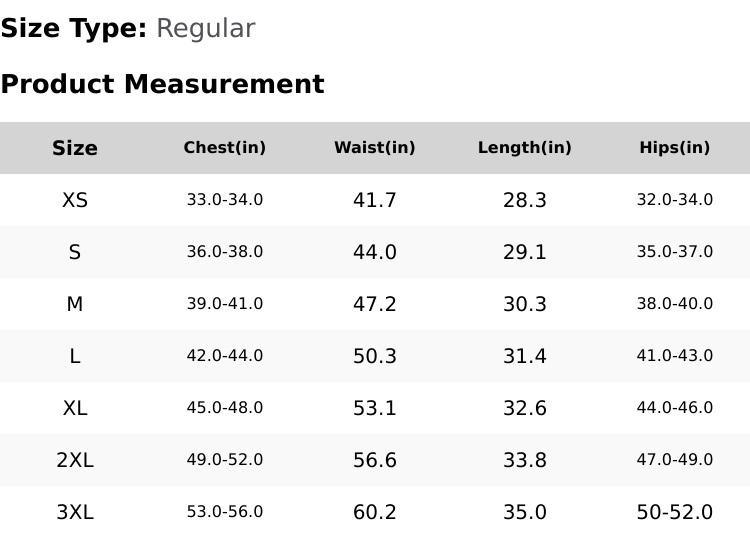Select the S size row label

[x=75, y=252]
